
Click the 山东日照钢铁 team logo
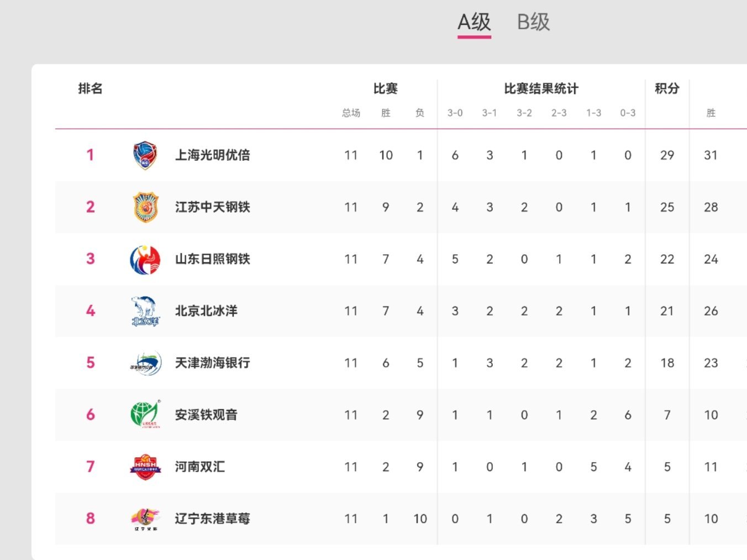coord(145,260)
